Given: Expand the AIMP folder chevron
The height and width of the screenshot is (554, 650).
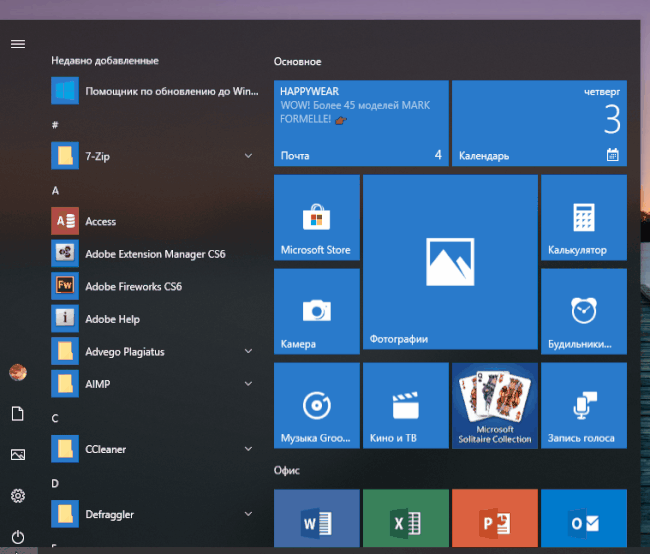Looking at the screenshot, I should (248, 384).
